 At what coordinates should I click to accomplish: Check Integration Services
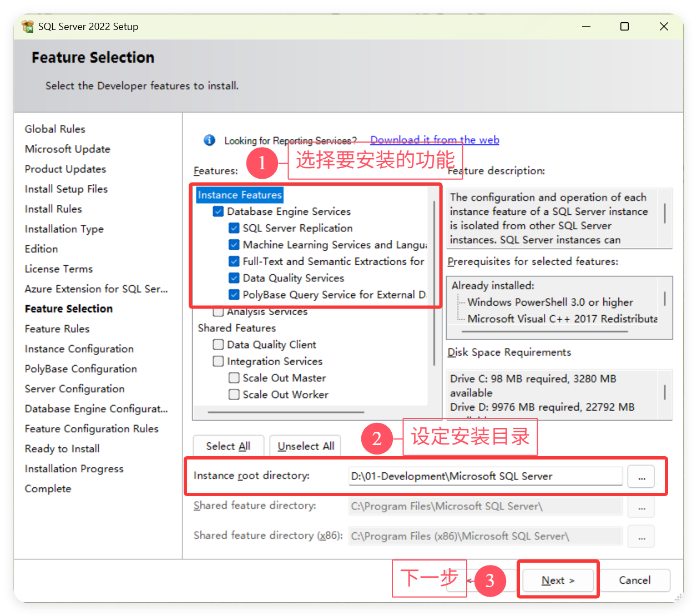coord(219,361)
